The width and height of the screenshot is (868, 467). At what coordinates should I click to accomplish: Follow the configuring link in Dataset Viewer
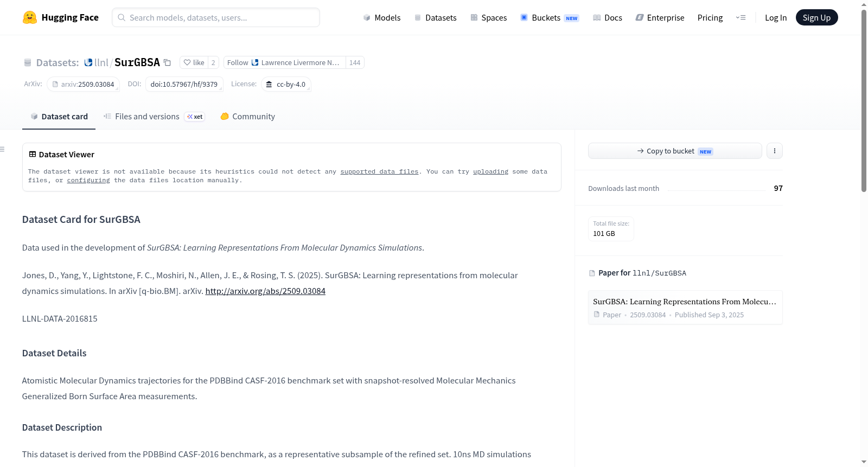tap(88, 180)
